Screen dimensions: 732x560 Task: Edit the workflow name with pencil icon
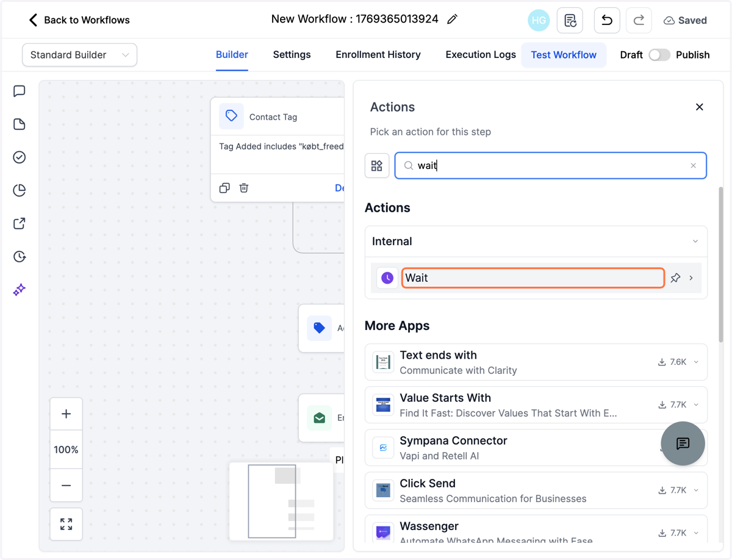452,20
